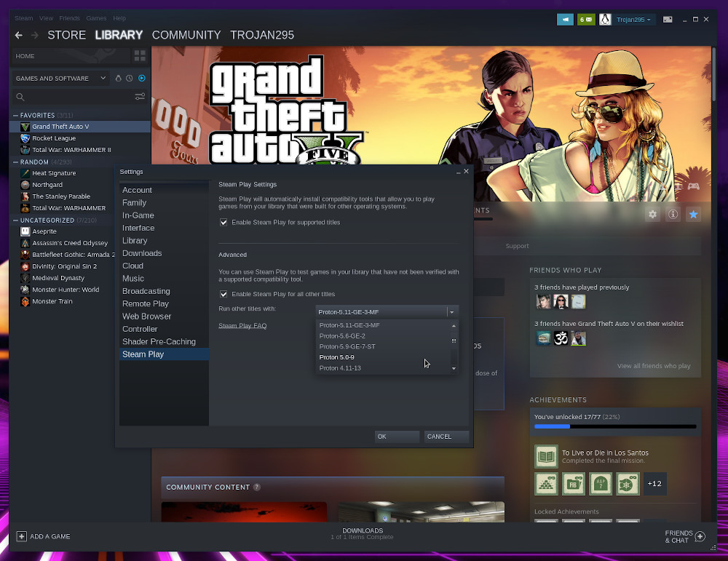Open the green inbox notifications icon

coord(586,20)
